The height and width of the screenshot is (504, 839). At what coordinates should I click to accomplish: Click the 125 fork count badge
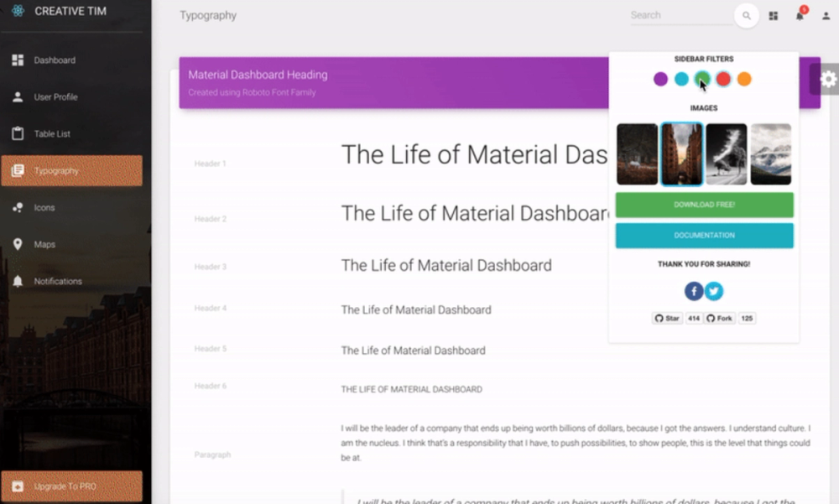pos(747,319)
